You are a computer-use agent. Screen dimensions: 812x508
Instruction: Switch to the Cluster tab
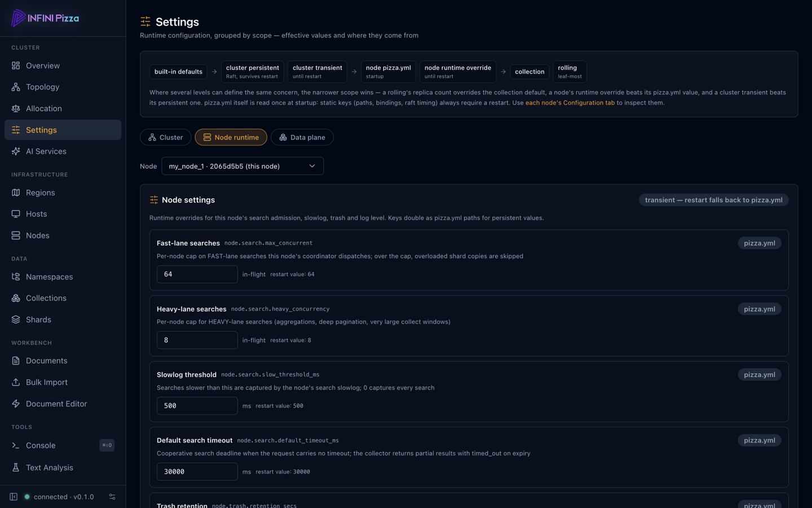(166, 137)
